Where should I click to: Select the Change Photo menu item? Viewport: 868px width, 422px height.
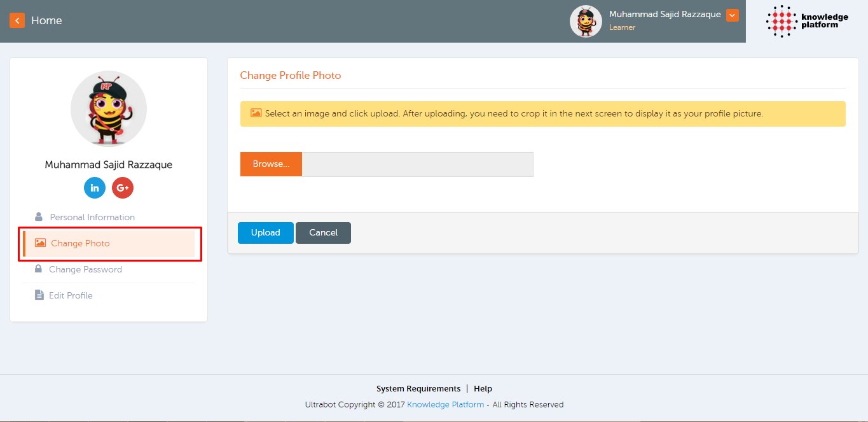coord(80,243)
